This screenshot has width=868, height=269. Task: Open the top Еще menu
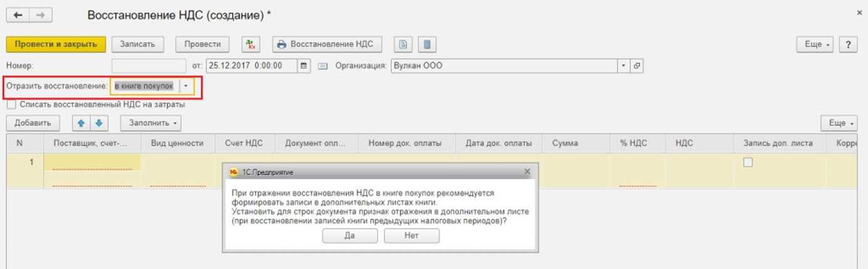(x=817, y=45)
